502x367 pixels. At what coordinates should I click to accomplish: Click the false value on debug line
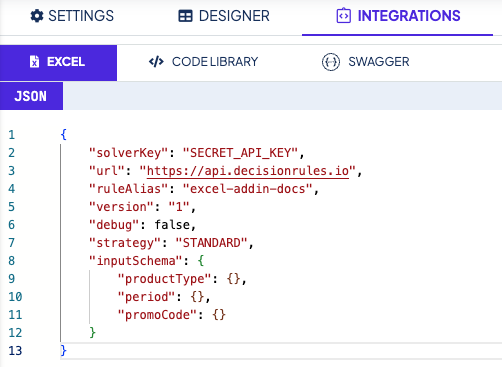(x=172, y=225)
